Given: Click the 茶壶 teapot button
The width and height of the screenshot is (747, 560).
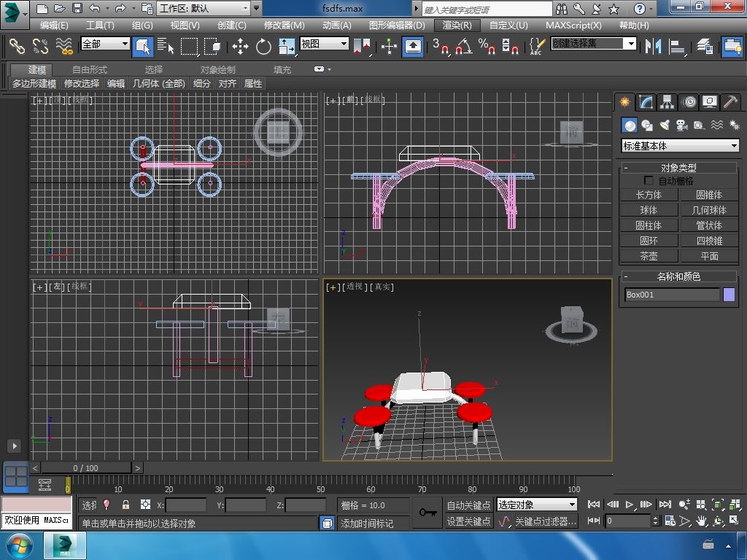Looking at the screenshot, I should [x=649, y=256].
